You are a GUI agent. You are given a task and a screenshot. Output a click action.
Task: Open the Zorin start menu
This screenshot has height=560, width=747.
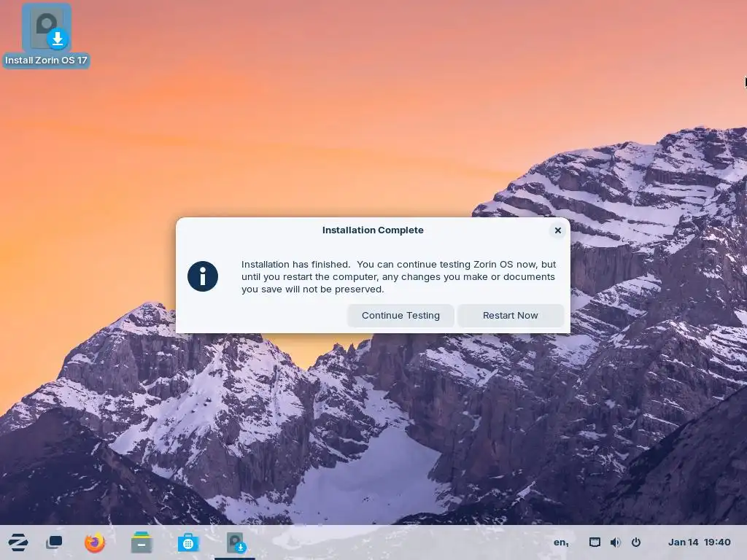[x=18, y=542]
